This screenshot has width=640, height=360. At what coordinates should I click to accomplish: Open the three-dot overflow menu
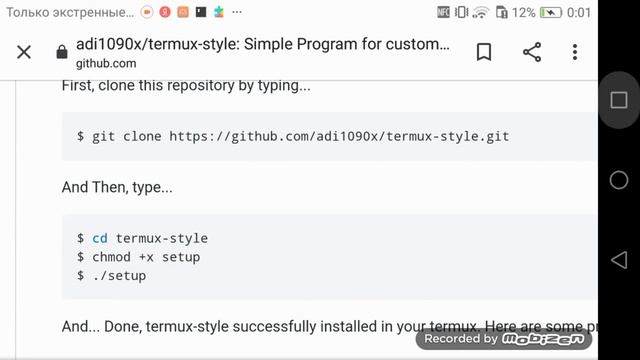pos(575,52)
